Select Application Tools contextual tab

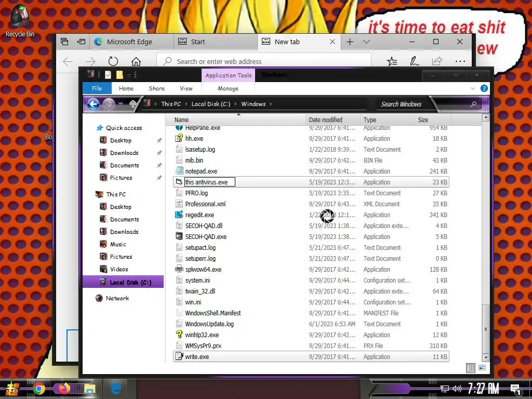coord(229,75)
